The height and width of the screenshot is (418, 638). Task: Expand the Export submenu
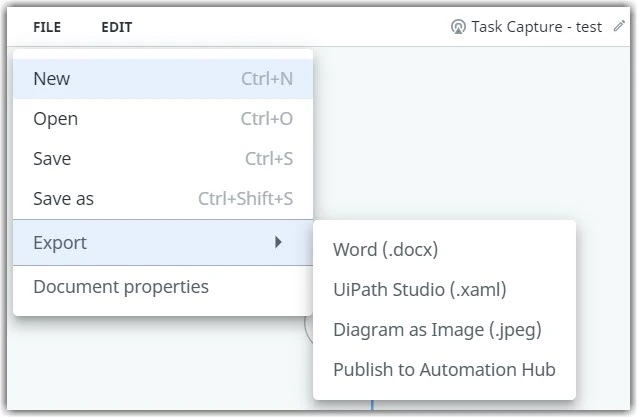click(163, 243)
